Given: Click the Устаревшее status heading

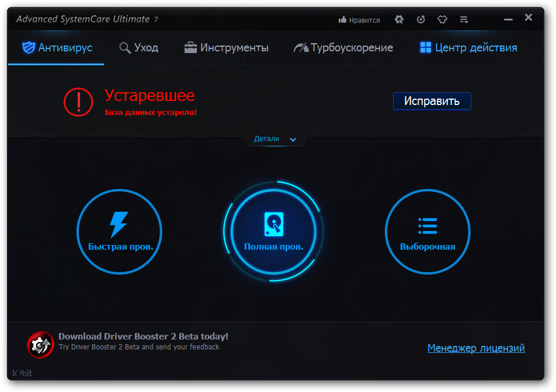Looking at the screenshot, I should [150, 96].
